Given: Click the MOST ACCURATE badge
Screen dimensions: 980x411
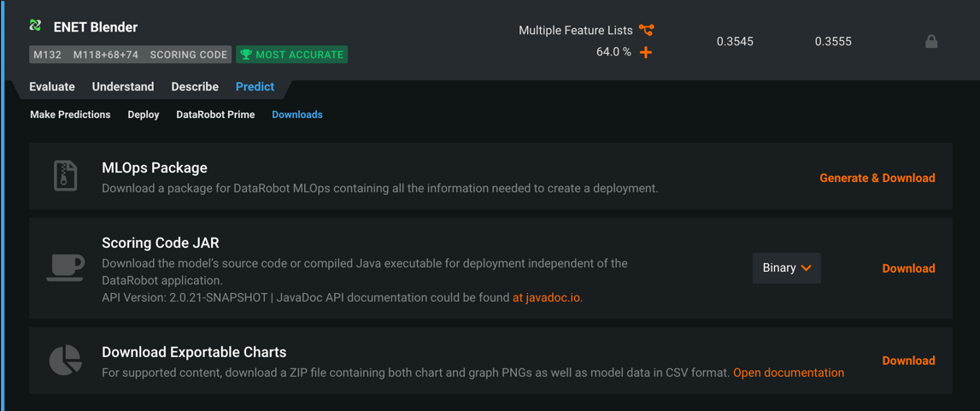Looking at the screenshot, I should [x=292, y=55].
